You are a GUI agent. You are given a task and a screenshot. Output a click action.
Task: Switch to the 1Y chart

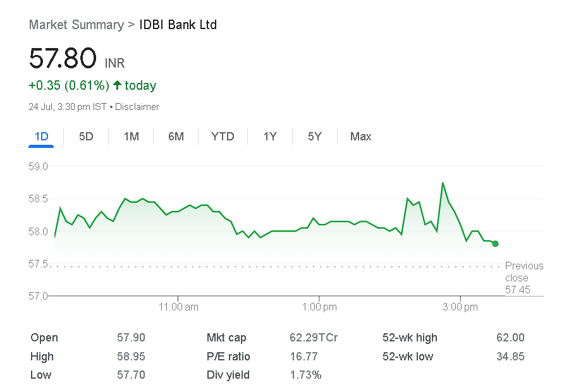(270, 137)
